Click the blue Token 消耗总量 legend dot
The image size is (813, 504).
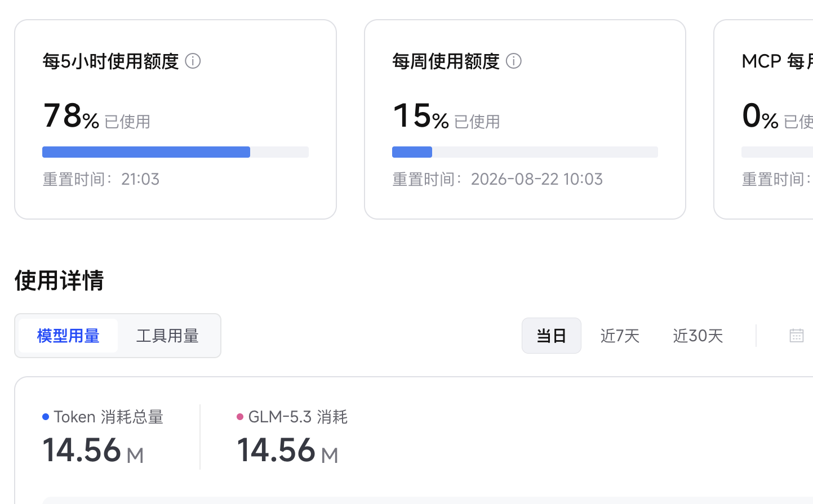point(46,417)
